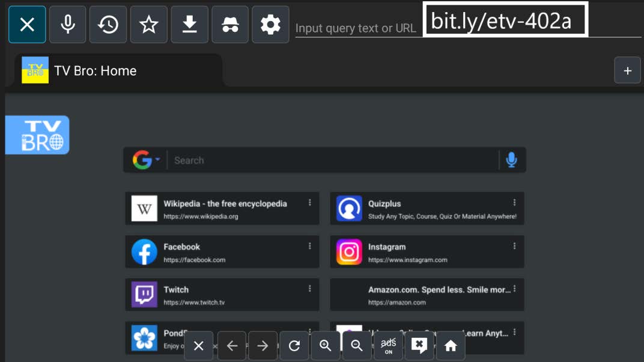
Task: Close the bottom navigation bar
Action: pyautogui.click(x=199, y=346)
